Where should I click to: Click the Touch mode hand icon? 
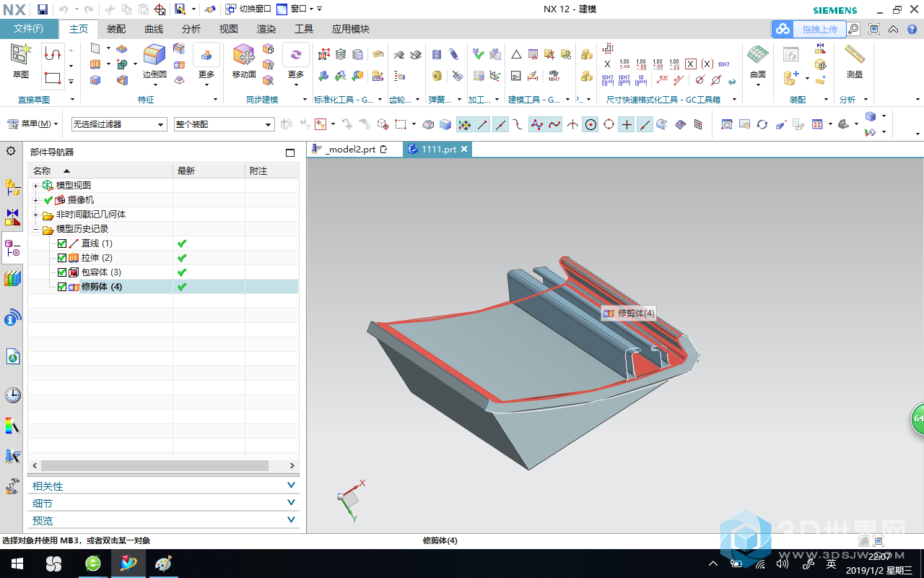tap(209, 9)
